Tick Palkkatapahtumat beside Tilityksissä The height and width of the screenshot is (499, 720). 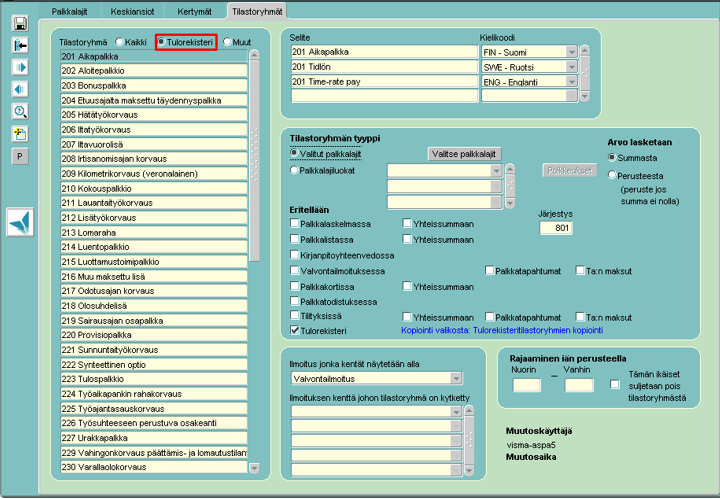point(489,317)
